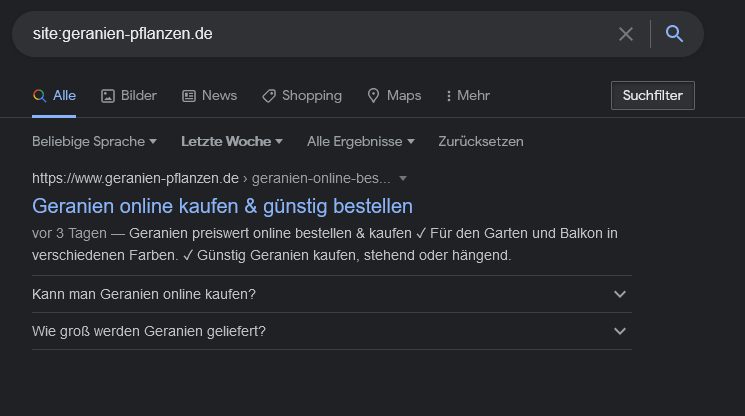Select the Alle results tab
Screen dimensions: 745x416
pos(54,96)
